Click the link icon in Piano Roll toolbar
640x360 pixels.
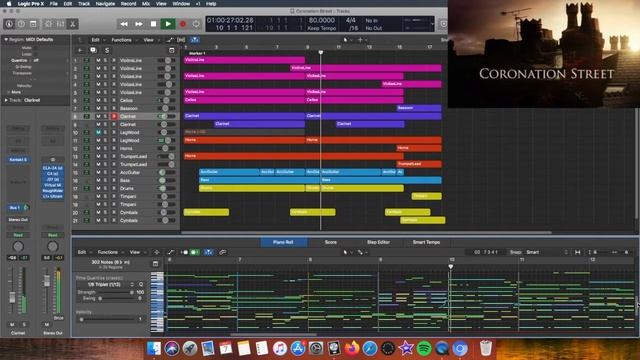click(x=222, y=252)
